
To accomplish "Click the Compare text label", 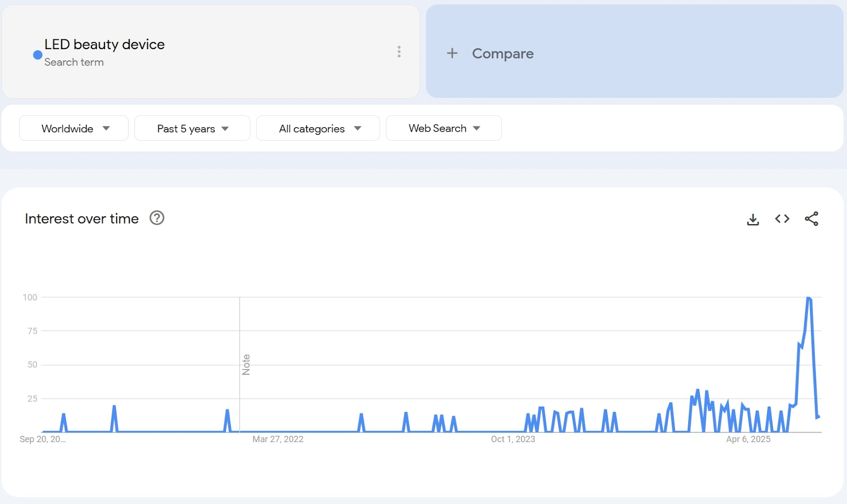I will click(x=502, y=53).
